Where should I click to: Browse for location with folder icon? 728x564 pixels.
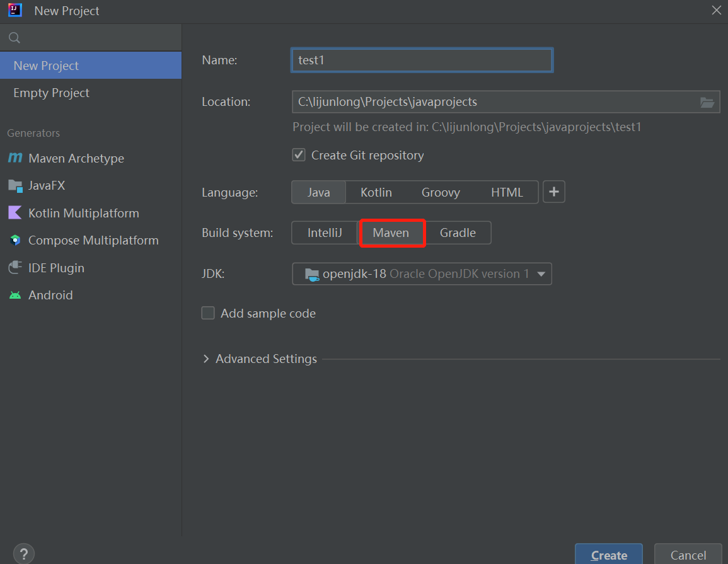point(707,102)
